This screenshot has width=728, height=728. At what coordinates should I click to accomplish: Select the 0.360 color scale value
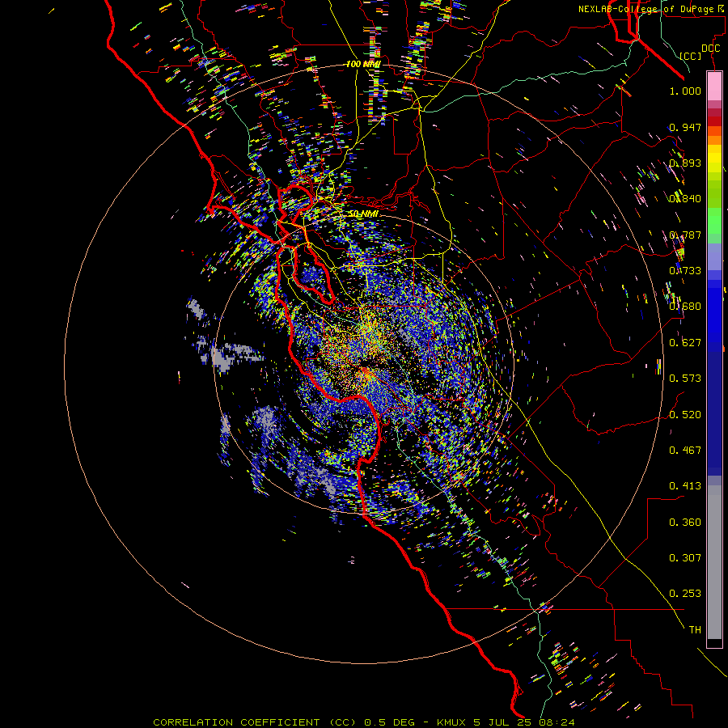pyautogui.click(x=685, y=523)
